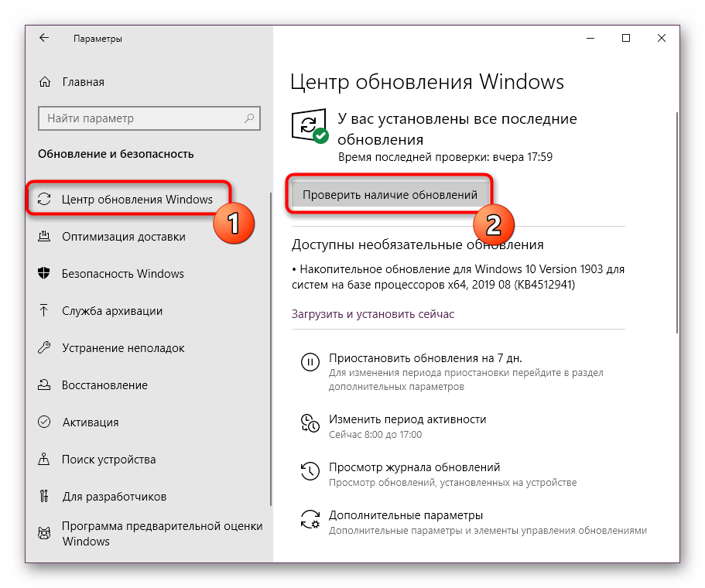This screenshot has width=705, height=588.
Task: Click Загрузить и установить сейчас link
Action: (x=373, y=314)
